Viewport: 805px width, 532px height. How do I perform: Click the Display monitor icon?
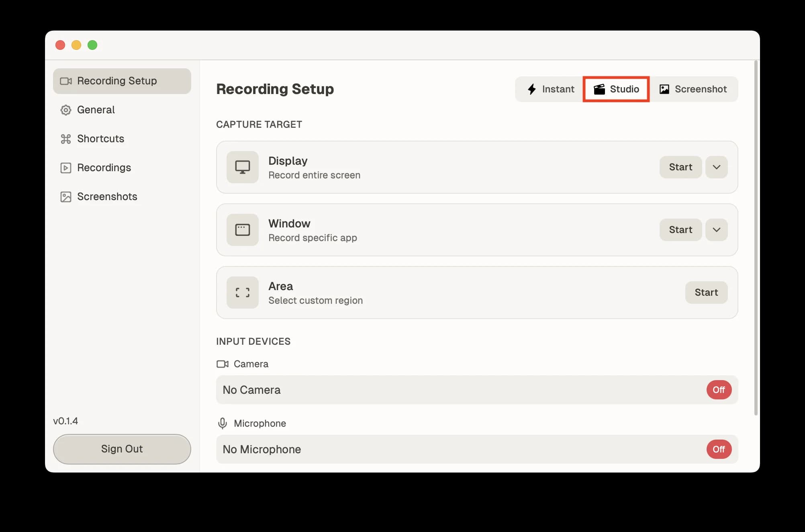pyautogui.click(x=243, y=167)
